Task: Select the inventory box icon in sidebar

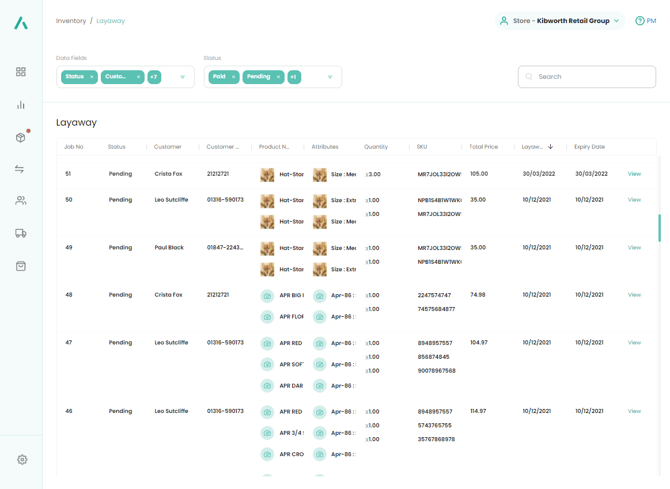Action: tap(21, 137)
